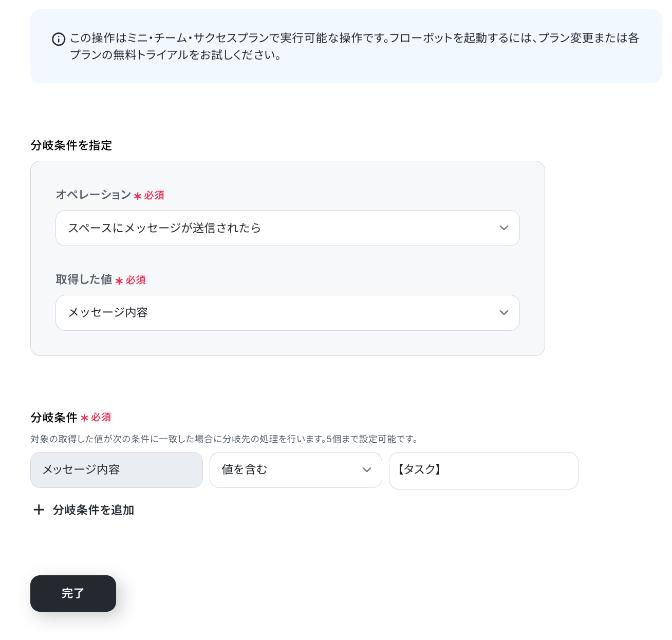
Task: Click the 分岐条件を追加 link
Action: tap(93, 510)
